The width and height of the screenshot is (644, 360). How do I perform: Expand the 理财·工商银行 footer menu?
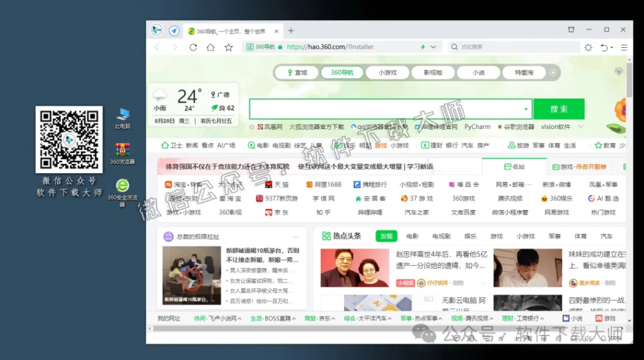coord(523,318)
